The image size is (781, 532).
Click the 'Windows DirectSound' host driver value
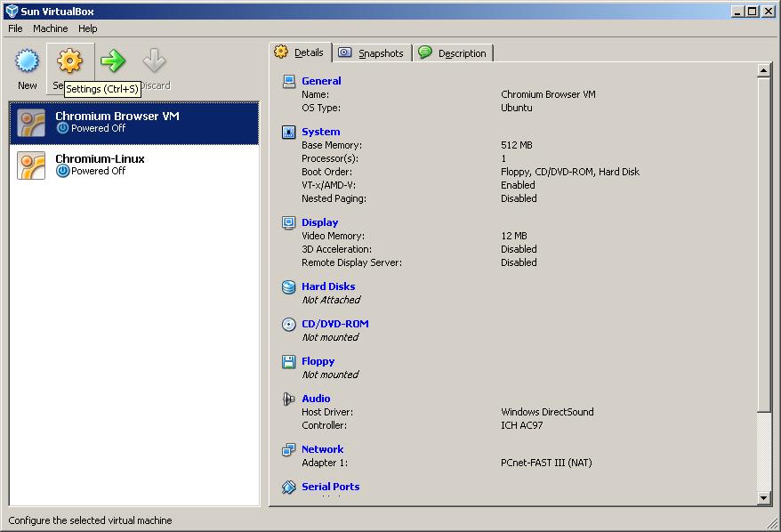[547, 412]
